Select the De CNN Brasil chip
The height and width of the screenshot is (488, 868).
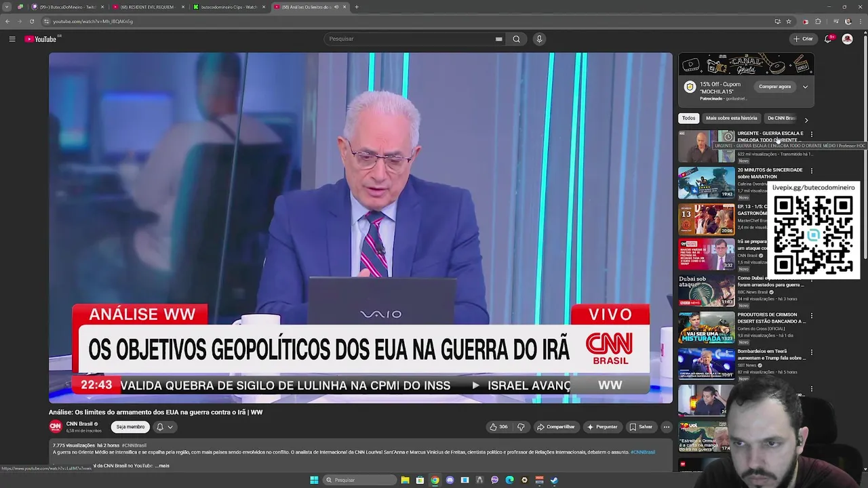point(781,118)
